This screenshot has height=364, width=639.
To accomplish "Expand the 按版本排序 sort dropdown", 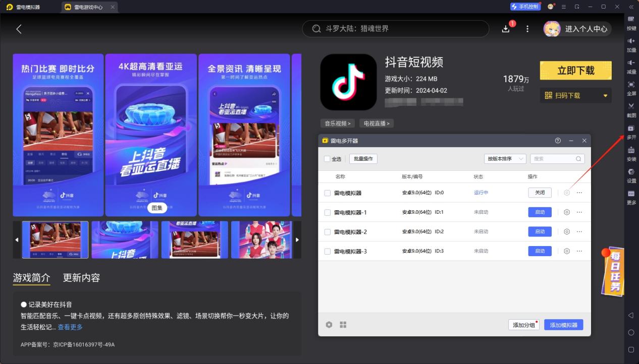I will [x=505, y=159].
